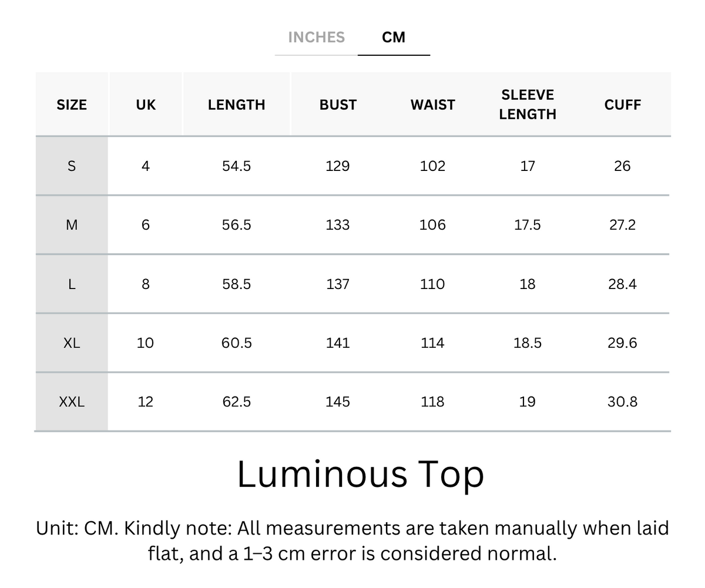The height and width of the screenshot is (588, 705).
Task: Click the SIZE column header
Action: (x=72, y=105)
